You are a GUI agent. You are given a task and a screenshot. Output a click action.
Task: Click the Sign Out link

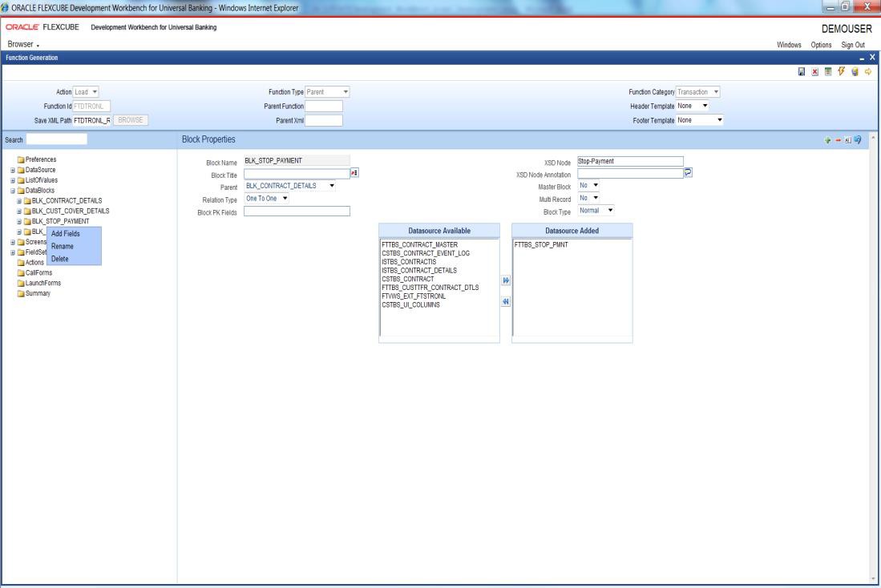coord(853,45)
